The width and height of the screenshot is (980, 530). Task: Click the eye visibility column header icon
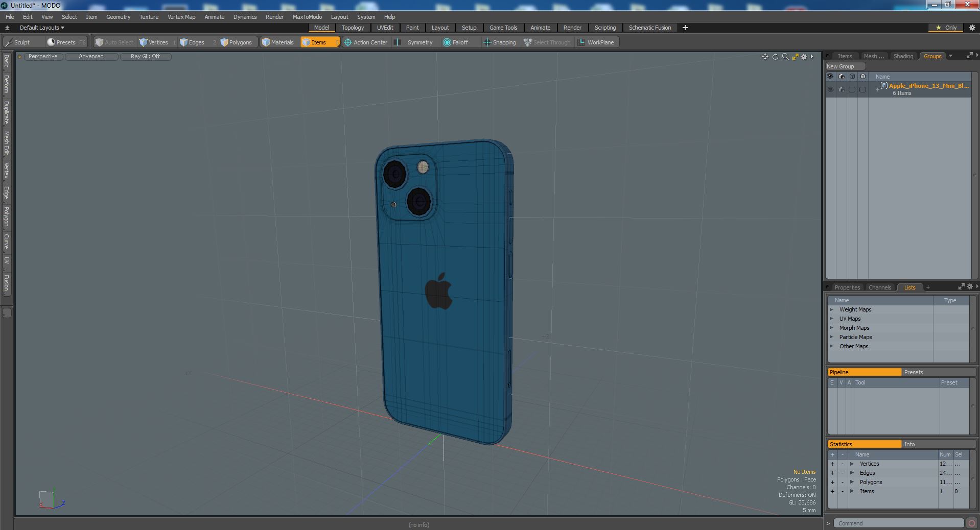830,77
